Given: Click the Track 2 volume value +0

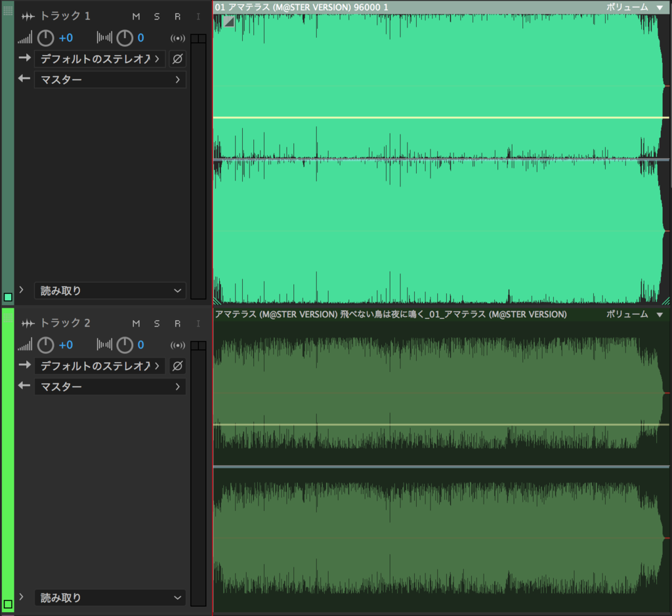Looking at the screenshot, I should pos(66,345).
